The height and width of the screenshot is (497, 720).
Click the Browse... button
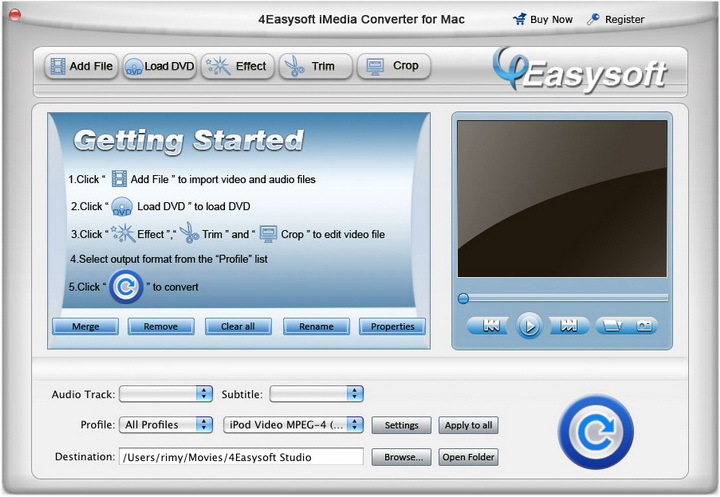click(x=401, y=457)
